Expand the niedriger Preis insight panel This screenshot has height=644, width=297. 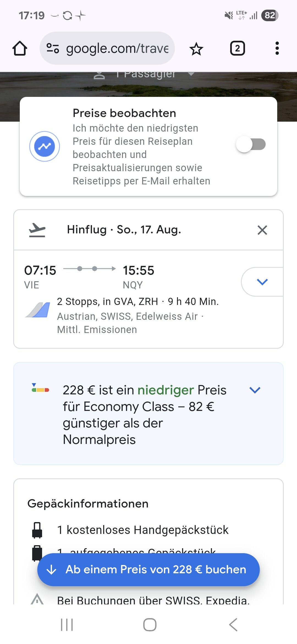click(x=255, y=390)
